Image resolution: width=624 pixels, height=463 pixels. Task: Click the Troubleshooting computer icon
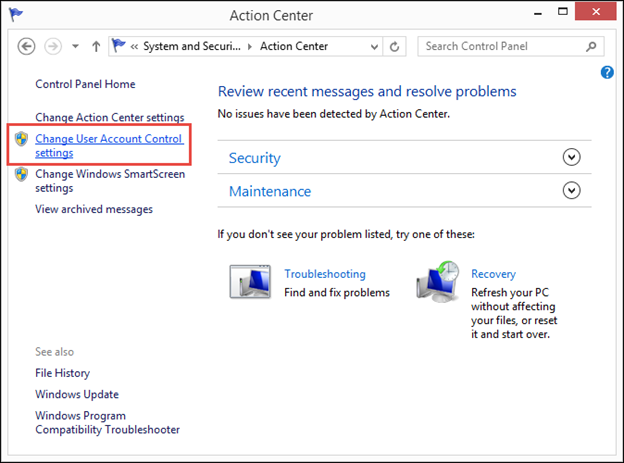(250, 282)
